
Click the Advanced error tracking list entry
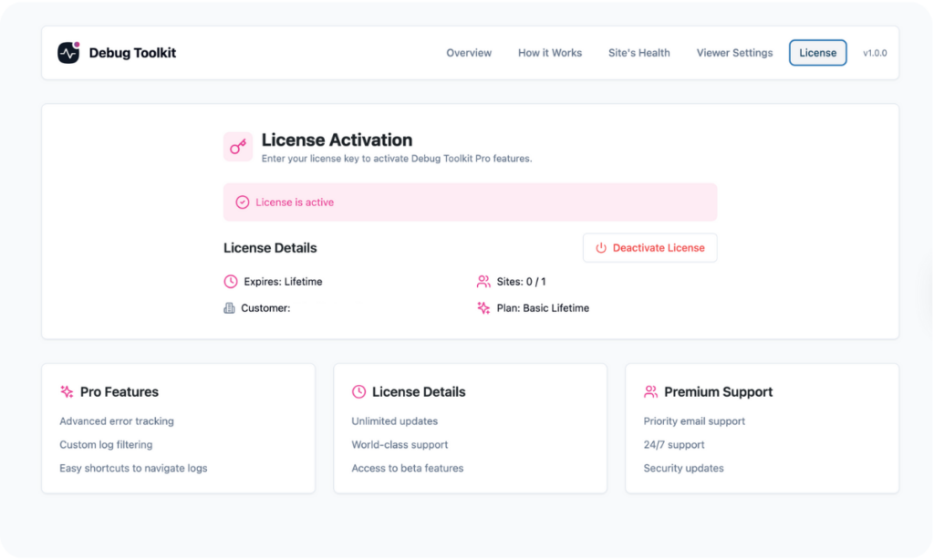pos(115,420)
